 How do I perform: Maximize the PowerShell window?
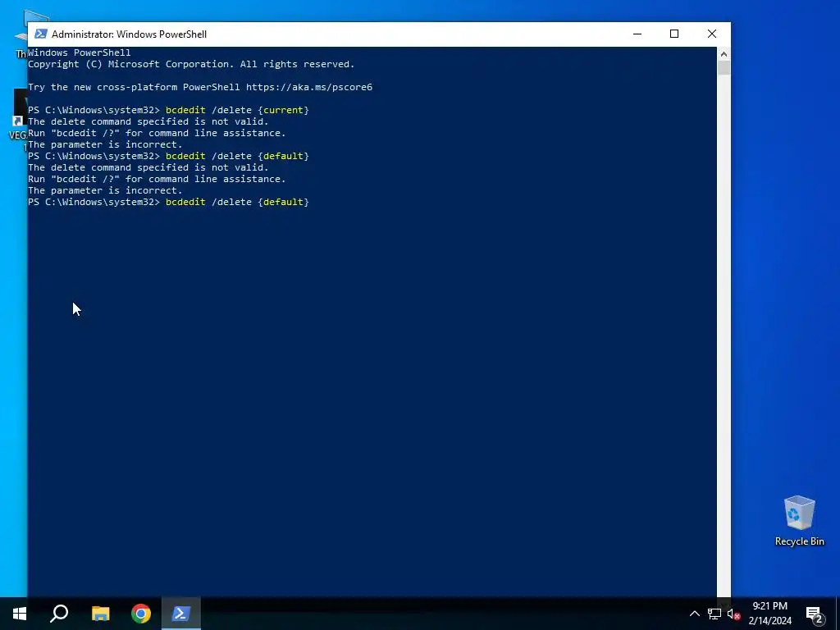click(x=674, y=34)
